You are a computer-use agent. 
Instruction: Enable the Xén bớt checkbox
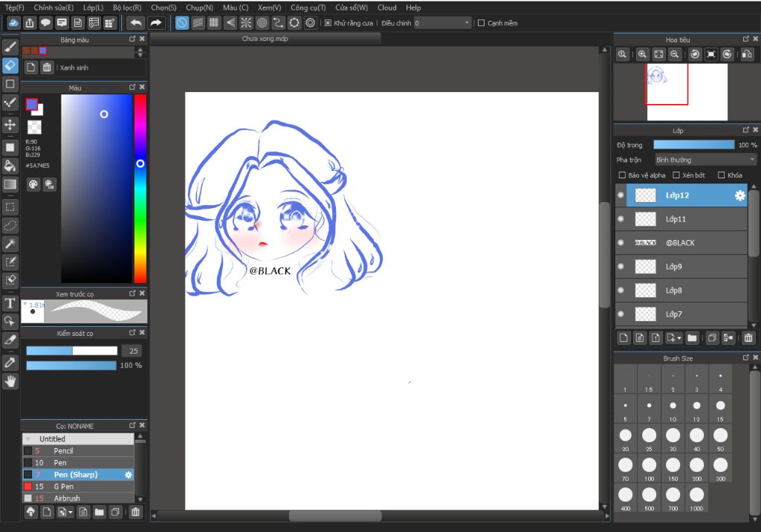(676, 175)
